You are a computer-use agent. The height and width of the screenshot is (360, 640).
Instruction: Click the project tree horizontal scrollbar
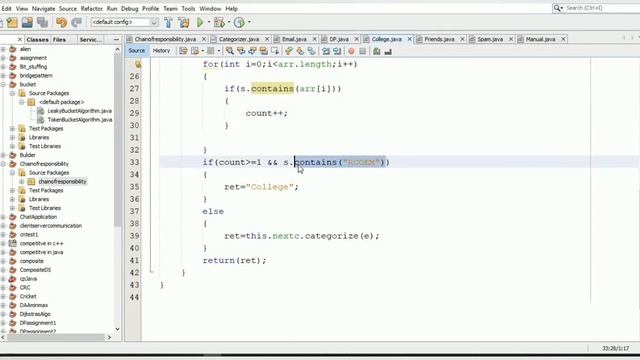56,338
